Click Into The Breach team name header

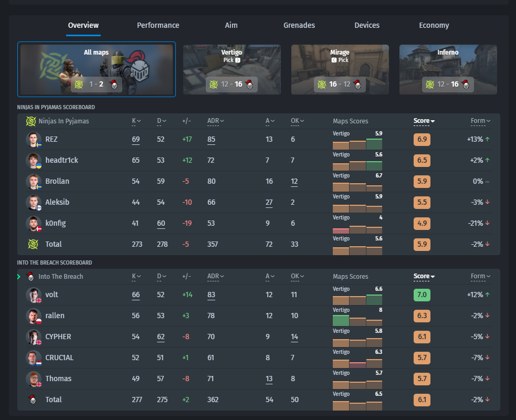coord(60,277)
